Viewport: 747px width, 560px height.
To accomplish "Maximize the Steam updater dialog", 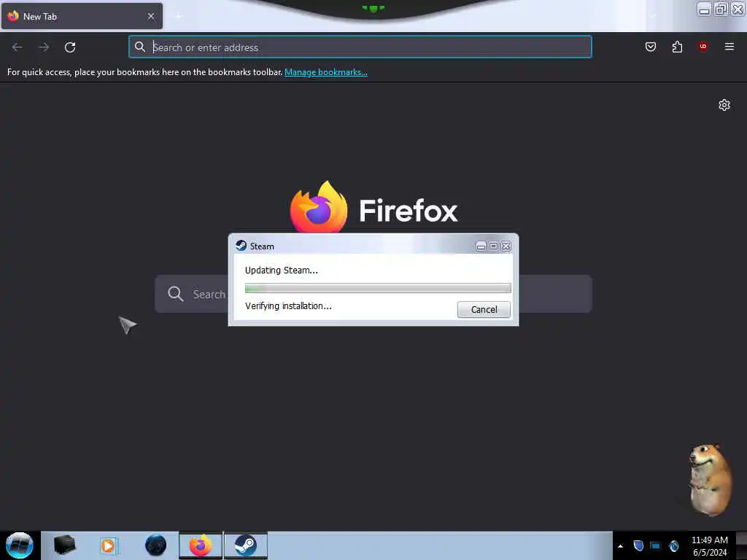I will coord(493,246).
